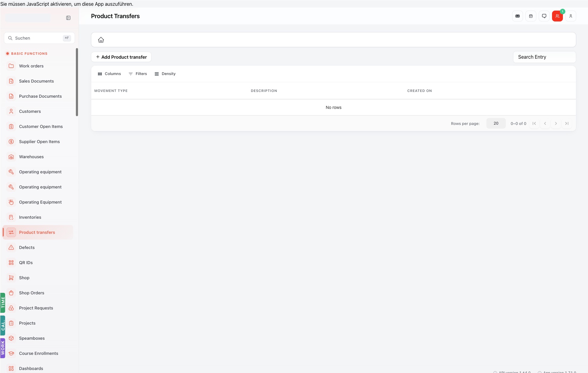Open the user profile icon

(x=571, y=16)
